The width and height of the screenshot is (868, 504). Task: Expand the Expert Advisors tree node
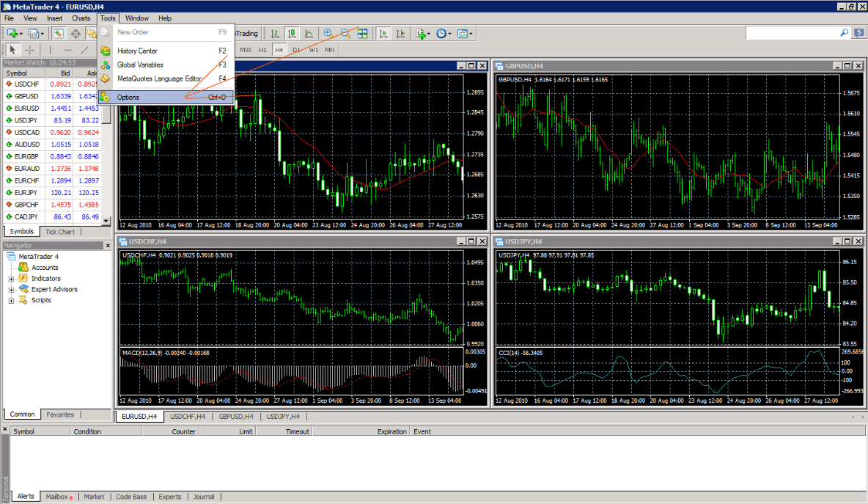coord(11,290)
